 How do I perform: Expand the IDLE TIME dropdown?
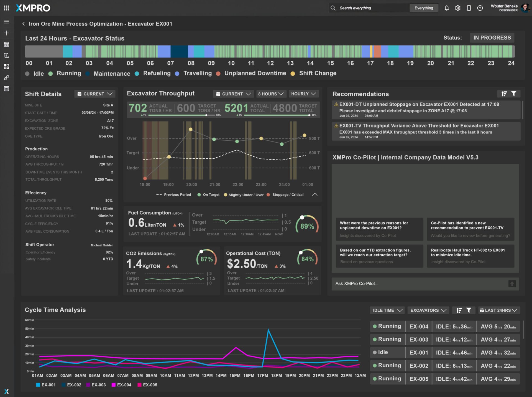(387, 310)
